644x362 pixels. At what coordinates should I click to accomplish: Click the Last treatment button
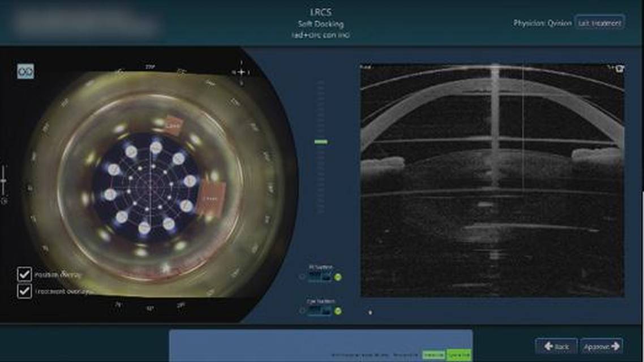coord(600,23)
